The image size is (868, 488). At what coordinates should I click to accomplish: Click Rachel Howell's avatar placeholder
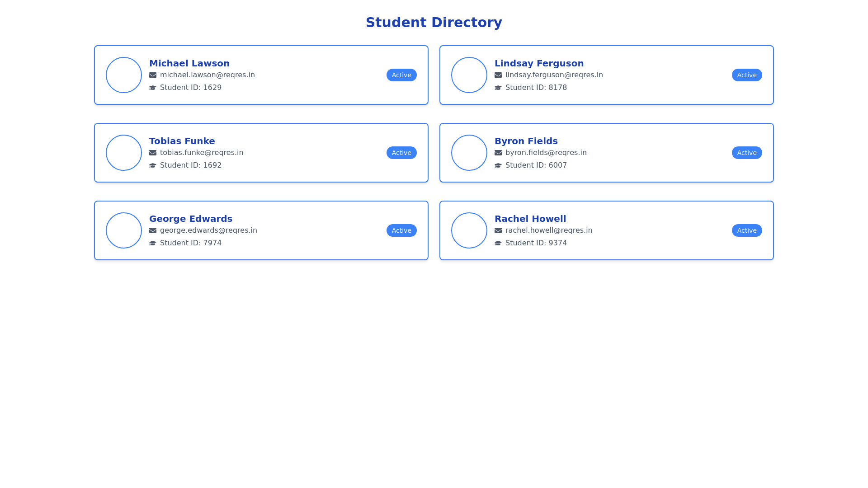[x=469, y=230]
